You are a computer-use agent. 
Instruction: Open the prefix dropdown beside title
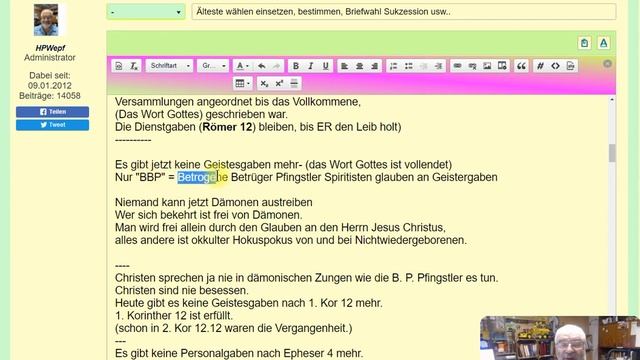pyautogui.click(x=146, y=12)
